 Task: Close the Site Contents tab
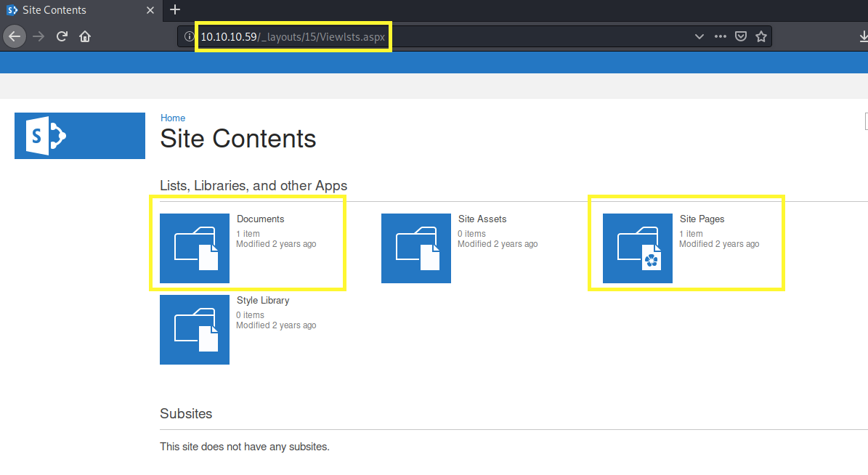coord(150,10)
